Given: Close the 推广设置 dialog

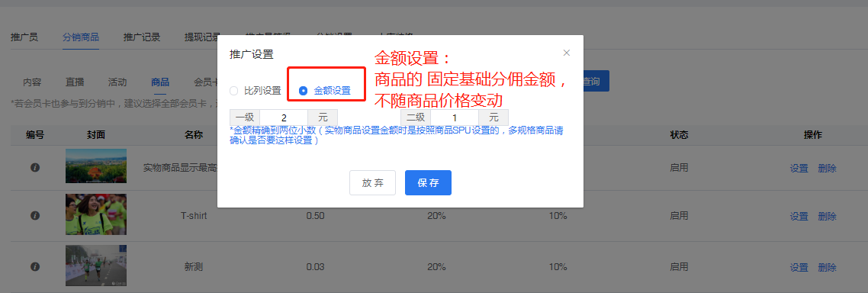Looking at the screenshot, I should coord(566,53).
